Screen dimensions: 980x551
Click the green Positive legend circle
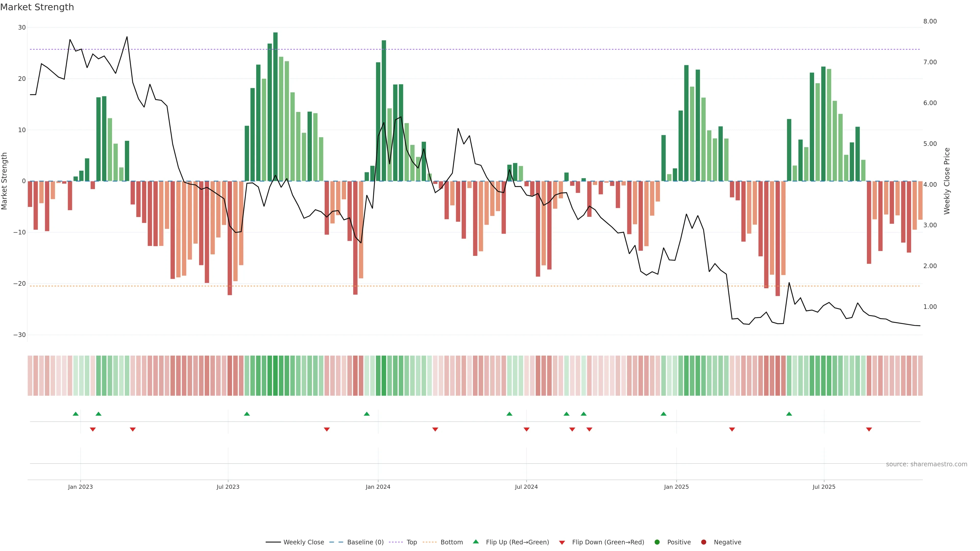(657, 542)
